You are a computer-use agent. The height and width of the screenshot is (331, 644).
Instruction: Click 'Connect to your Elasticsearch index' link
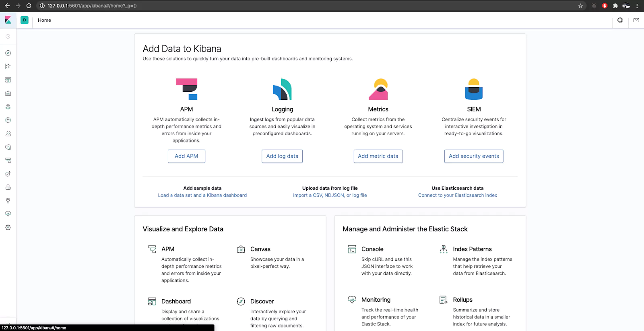(457, 195)
